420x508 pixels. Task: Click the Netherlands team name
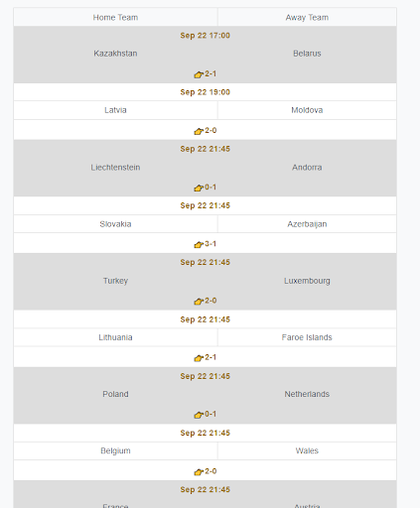(x=307, y=394)
